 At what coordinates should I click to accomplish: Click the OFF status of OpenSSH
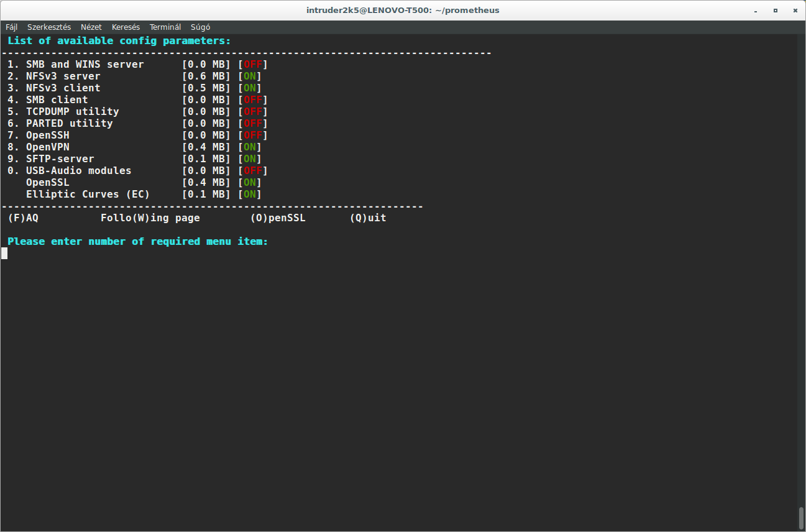(x=253, y=135)
